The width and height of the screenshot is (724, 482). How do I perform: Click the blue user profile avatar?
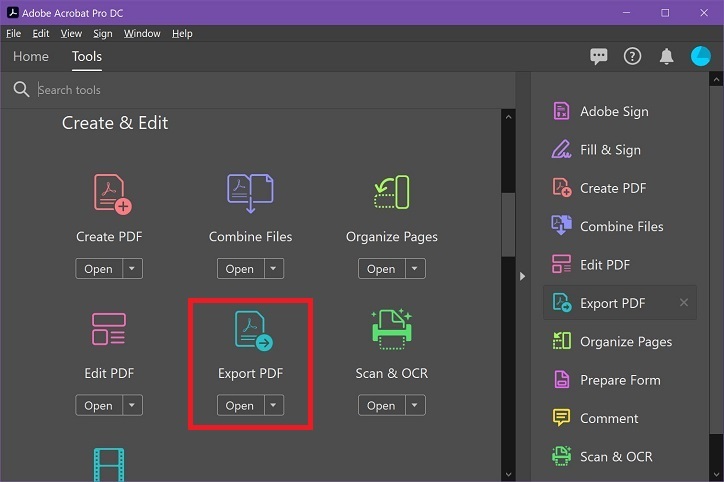700,56
